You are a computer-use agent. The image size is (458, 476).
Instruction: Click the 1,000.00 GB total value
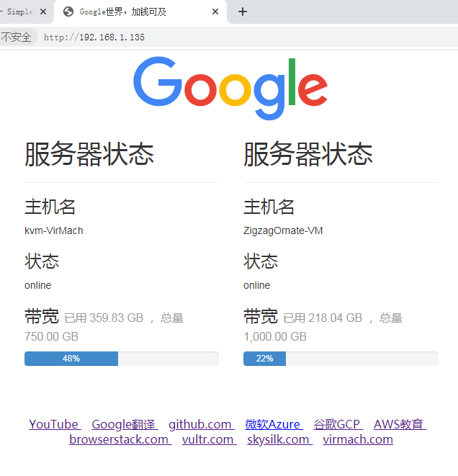tap(275, 337)
